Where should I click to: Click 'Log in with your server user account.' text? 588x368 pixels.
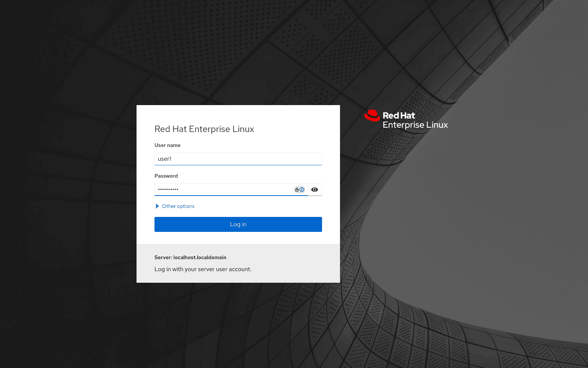pos(203,269)
